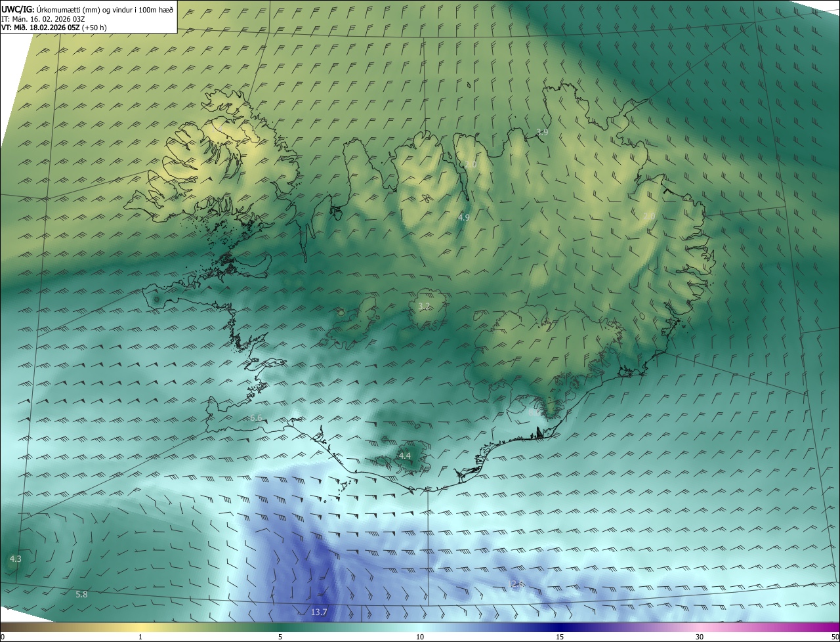Click the '4.3' value label in the southwest ocean

(16, 559)
